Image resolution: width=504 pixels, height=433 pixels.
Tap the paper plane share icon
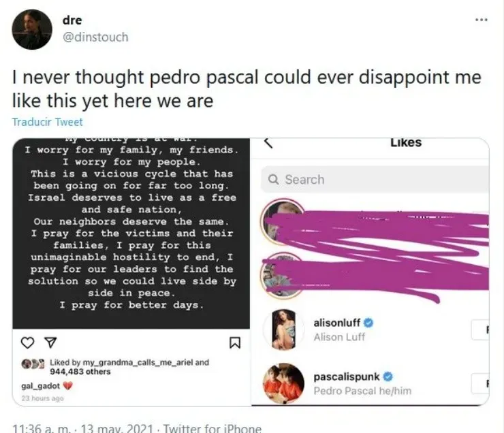point(50,342)
